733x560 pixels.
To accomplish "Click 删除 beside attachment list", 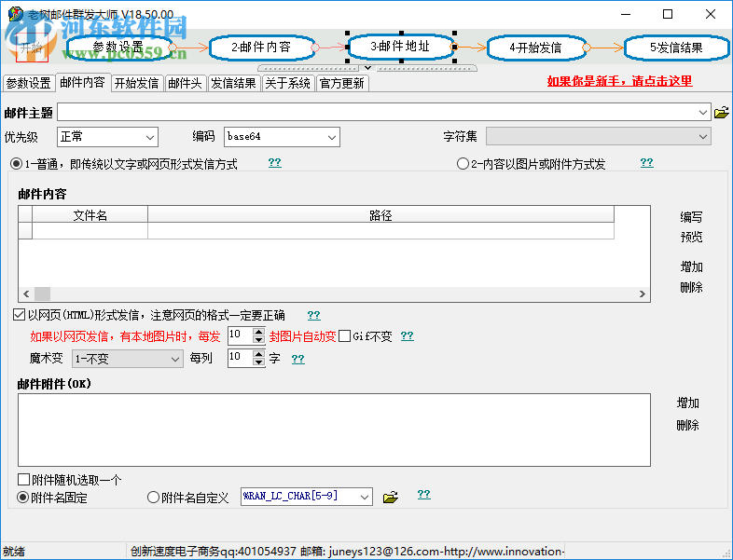I will (x=687, y=426).
